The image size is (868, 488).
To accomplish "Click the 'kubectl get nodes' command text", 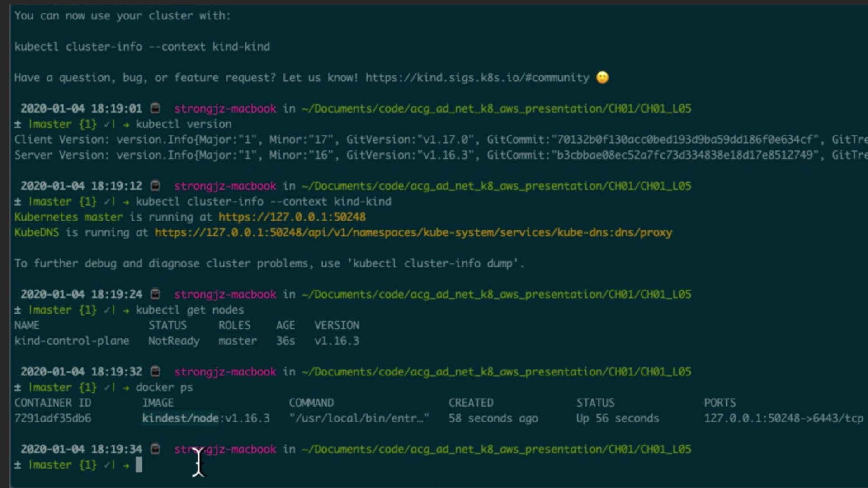I will (189, 310).
